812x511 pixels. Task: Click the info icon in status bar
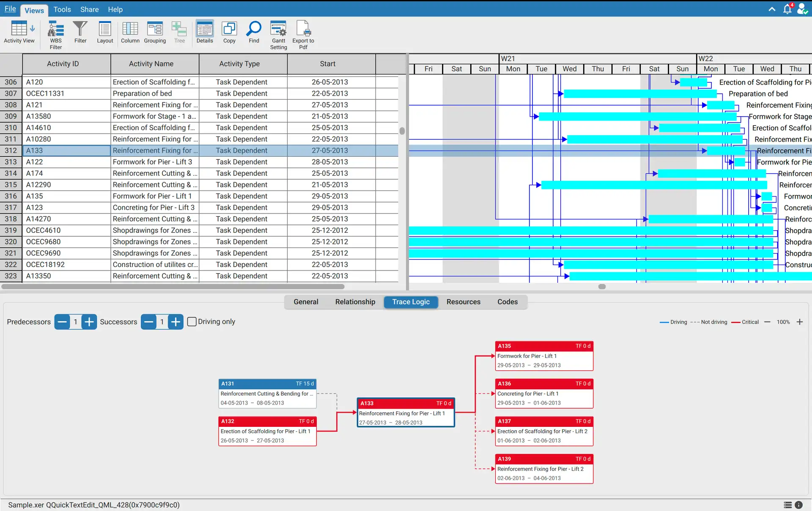tap(799, 505)
